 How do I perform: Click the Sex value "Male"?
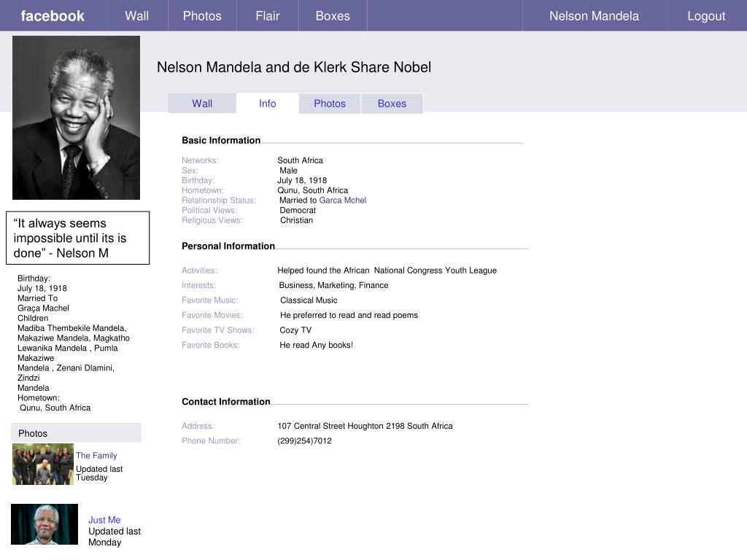click(288, 171)
